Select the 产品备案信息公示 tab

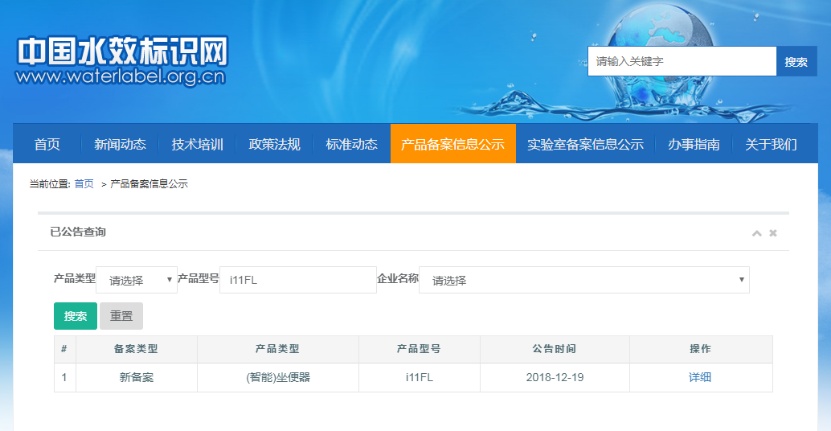pyautogui.click(x=452, y=144)
